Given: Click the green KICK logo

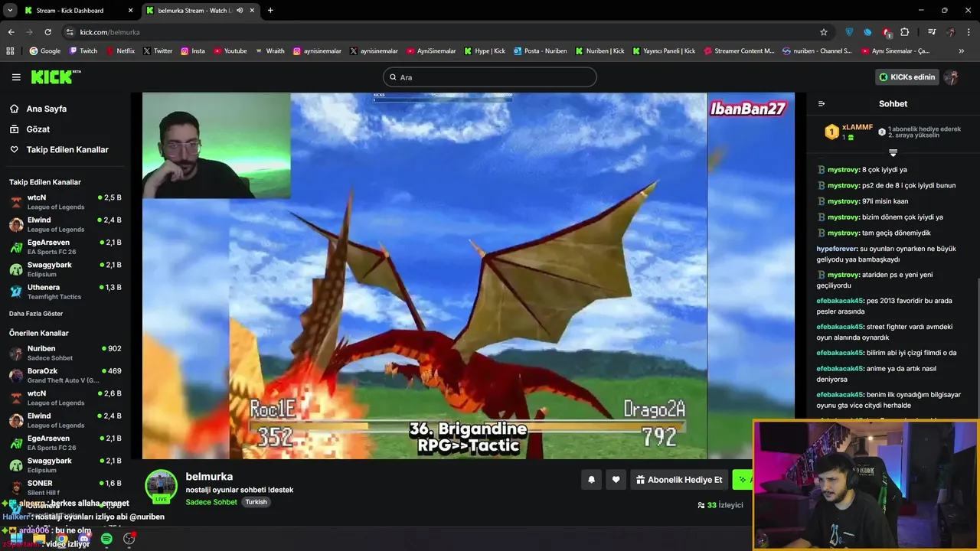Looking at the screenshot, I should pos(55,77).
